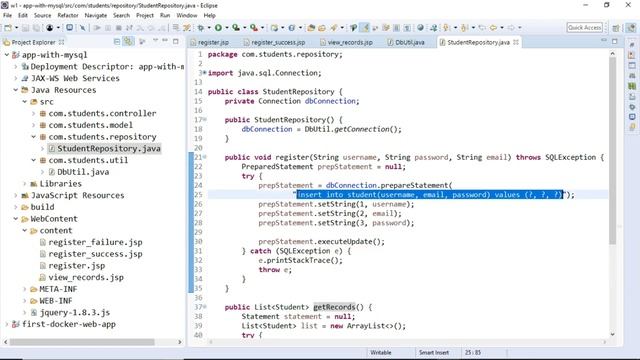The image size is (640, 360).
Task: Click the Resume debug toolbar icon
Action: pos(97,28)
